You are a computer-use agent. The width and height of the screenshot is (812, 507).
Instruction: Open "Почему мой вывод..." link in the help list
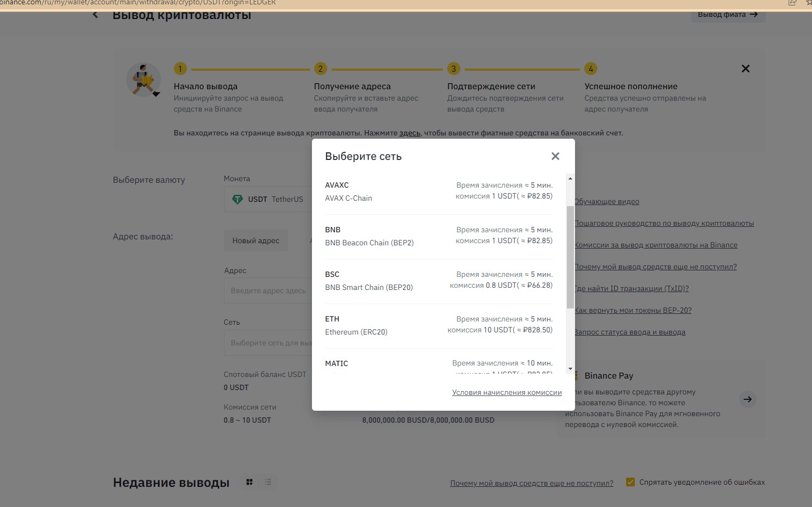coord(655,267)
